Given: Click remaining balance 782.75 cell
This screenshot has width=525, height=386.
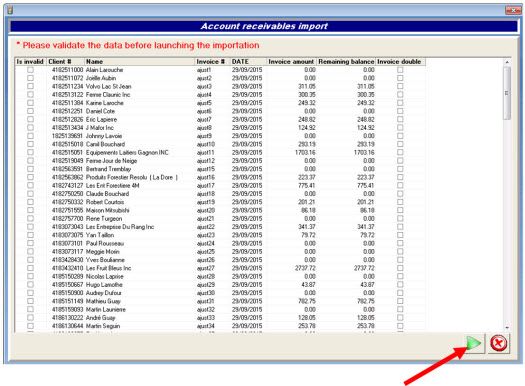Looking at the screenshot, I should tap(365, 301).
